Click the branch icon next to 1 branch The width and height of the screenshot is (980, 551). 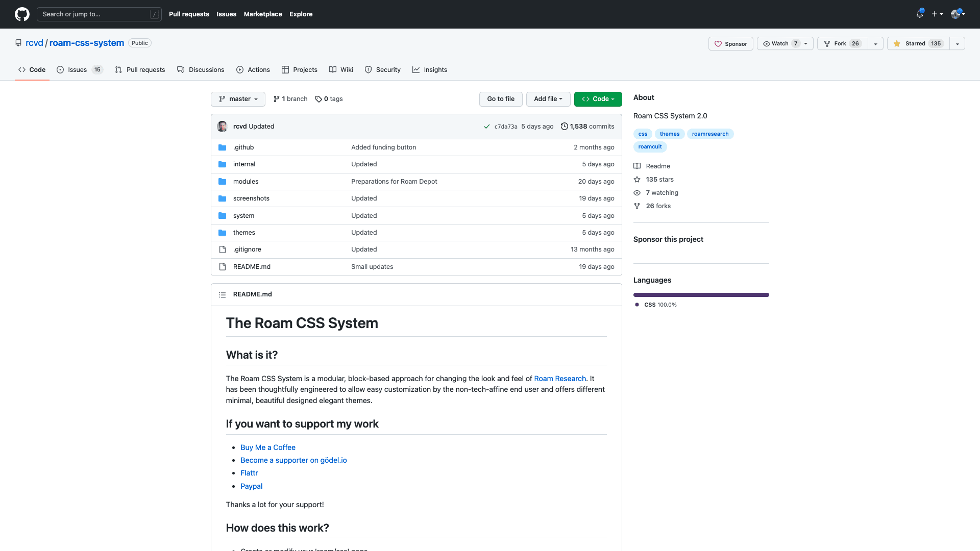pyautogui.click(x=277, y=99)
